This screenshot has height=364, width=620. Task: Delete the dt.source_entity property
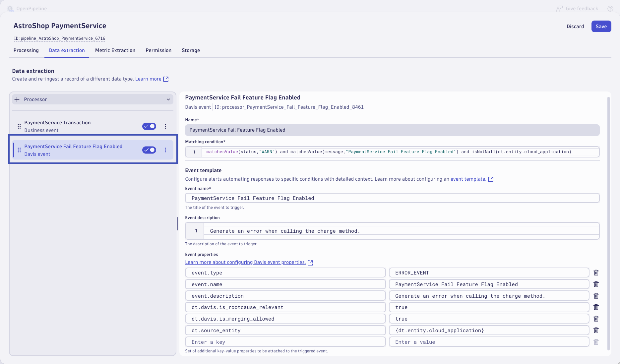tap(596, 330)
